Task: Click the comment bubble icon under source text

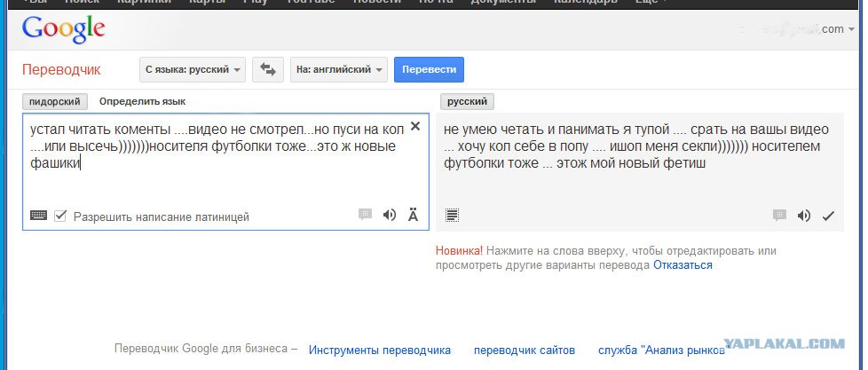Action: [365, 215]
